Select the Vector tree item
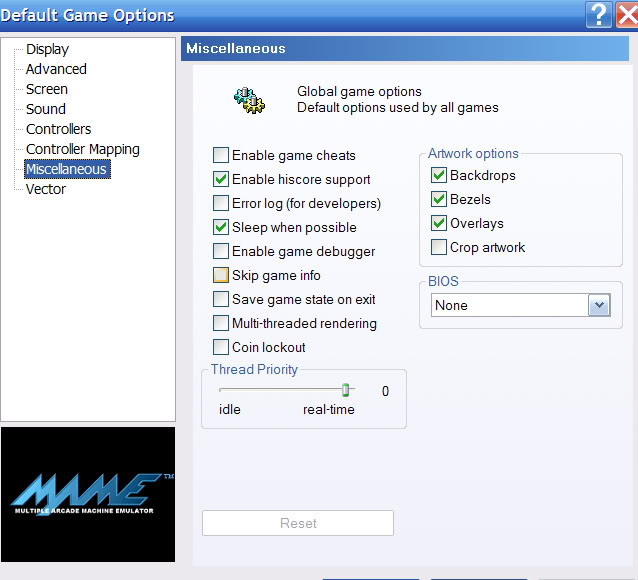The image size is (638, 580). click(x=46, y=189)
